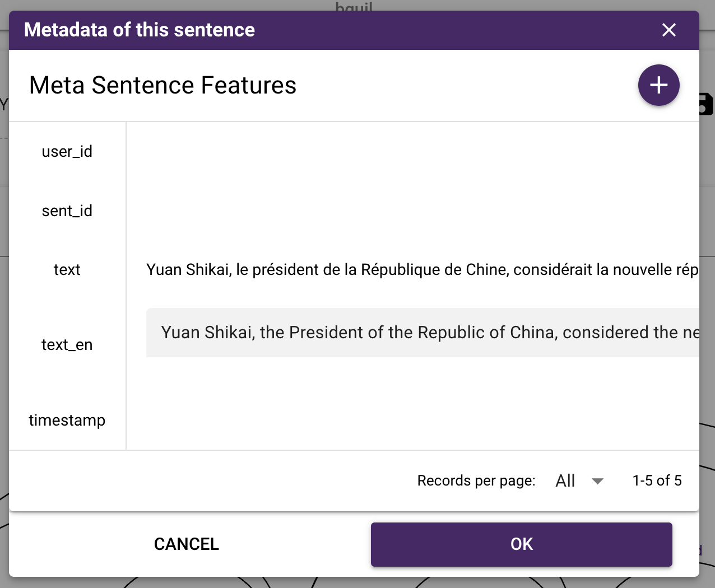Click the 'Meta Sentence Features' heading
Viewport: 715px width, 588px height.
[x=162, y=86]
